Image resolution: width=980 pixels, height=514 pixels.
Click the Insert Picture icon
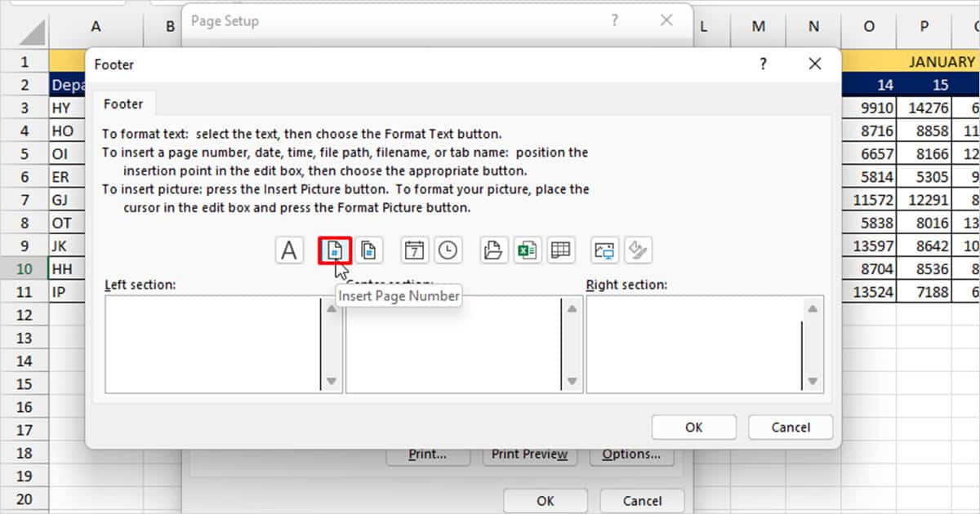coord(605,250)
